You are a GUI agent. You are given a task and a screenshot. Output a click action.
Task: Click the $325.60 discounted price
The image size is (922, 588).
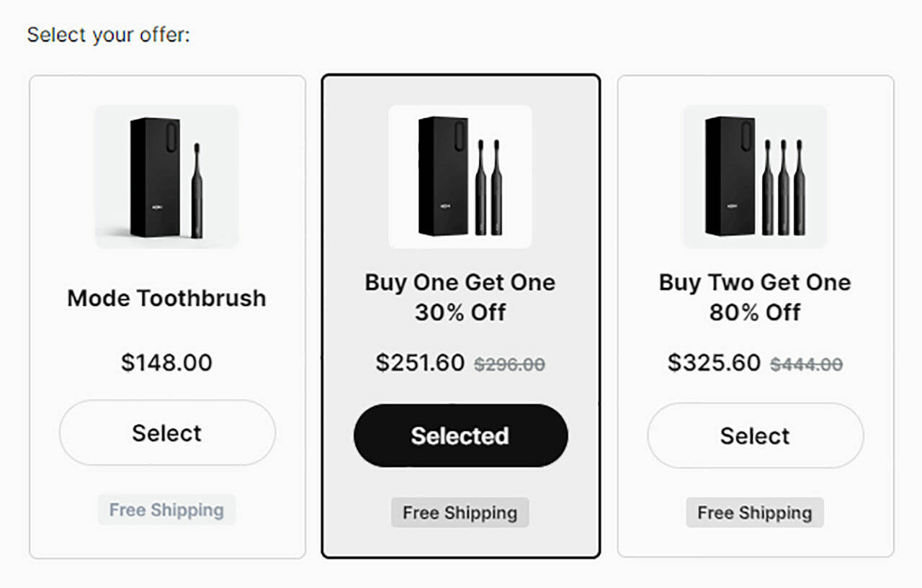coord(714,362)
